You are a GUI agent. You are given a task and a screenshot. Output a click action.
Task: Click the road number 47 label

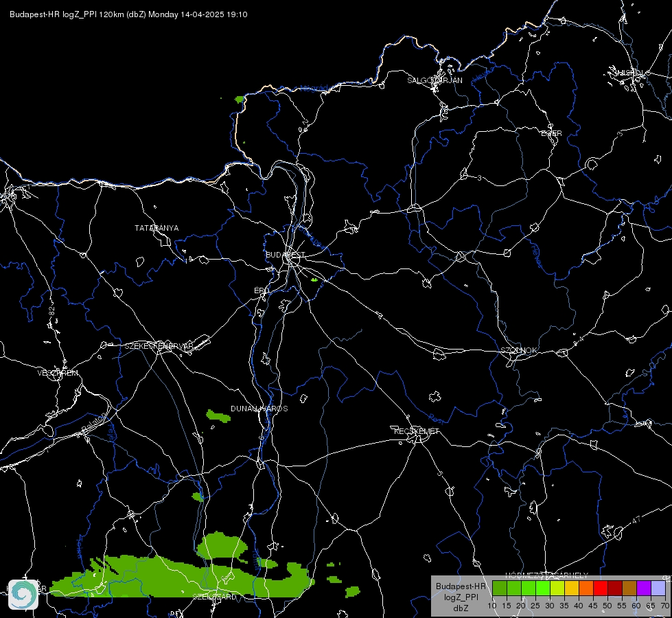click(636, 520)
